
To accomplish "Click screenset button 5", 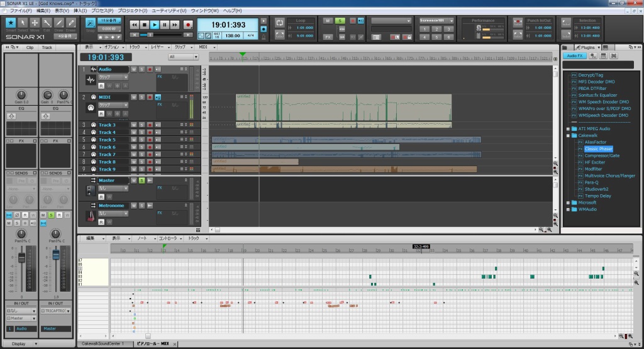I will (x=436, y=37).
